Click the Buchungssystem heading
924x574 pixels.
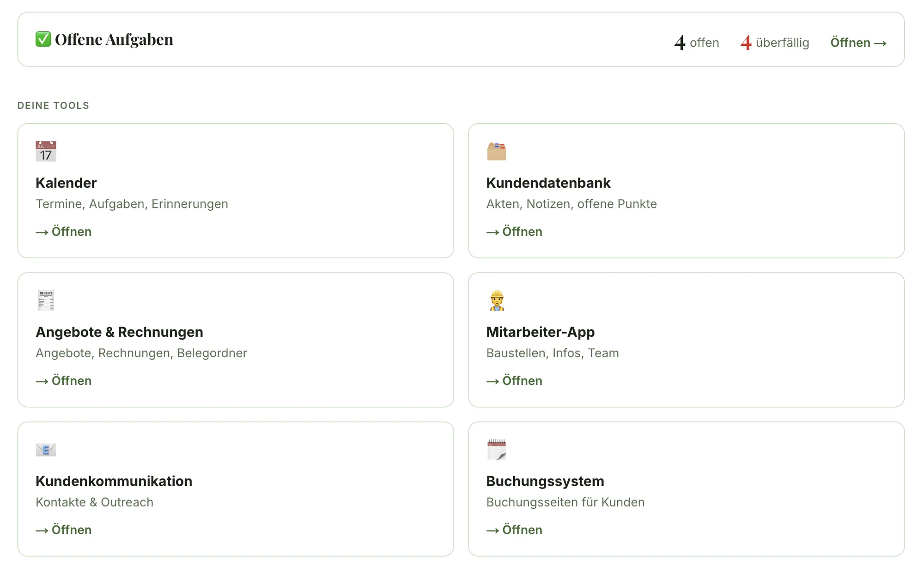[x=545, y=482]
